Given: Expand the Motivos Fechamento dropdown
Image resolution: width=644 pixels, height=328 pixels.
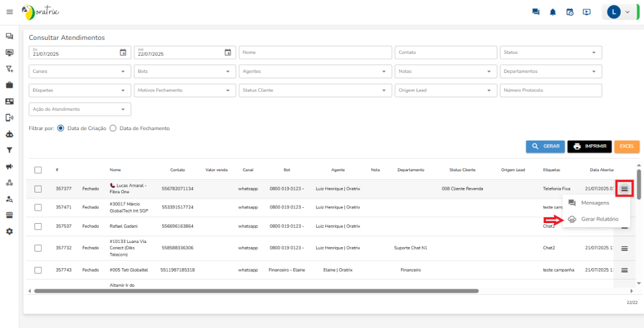Looking at the screenshot, I should (184, 90).
